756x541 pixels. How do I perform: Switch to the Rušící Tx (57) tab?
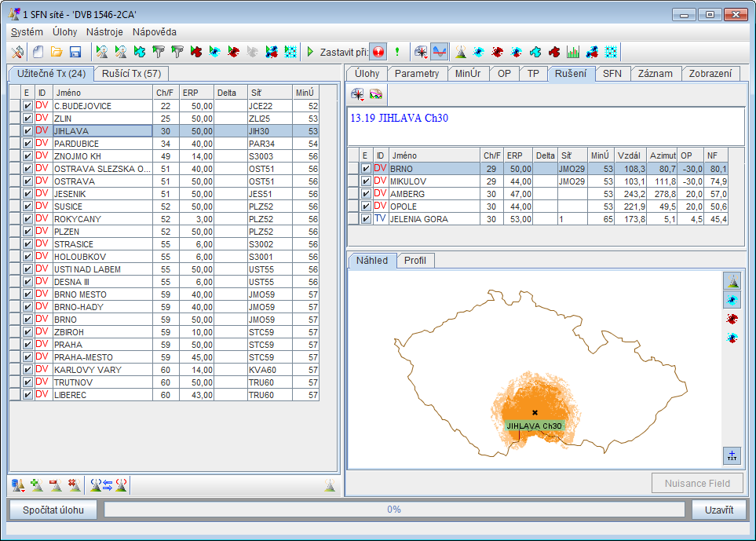[132, 74]
